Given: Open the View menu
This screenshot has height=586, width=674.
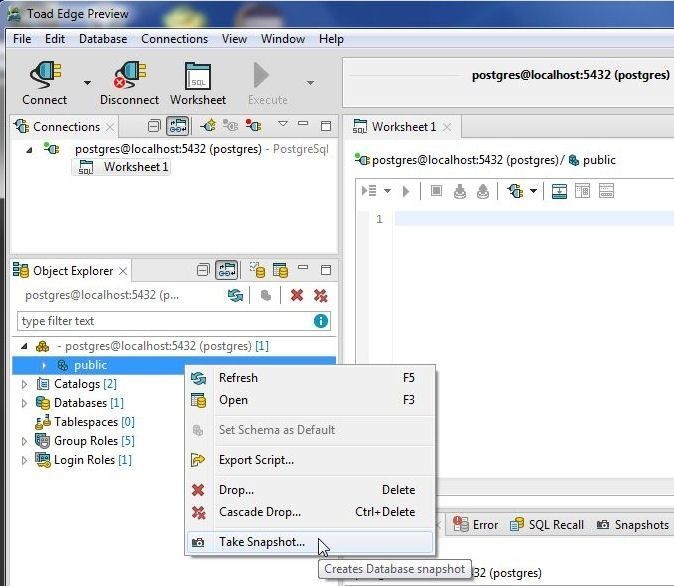Looking at the screenshot, I should click(234, 39).
